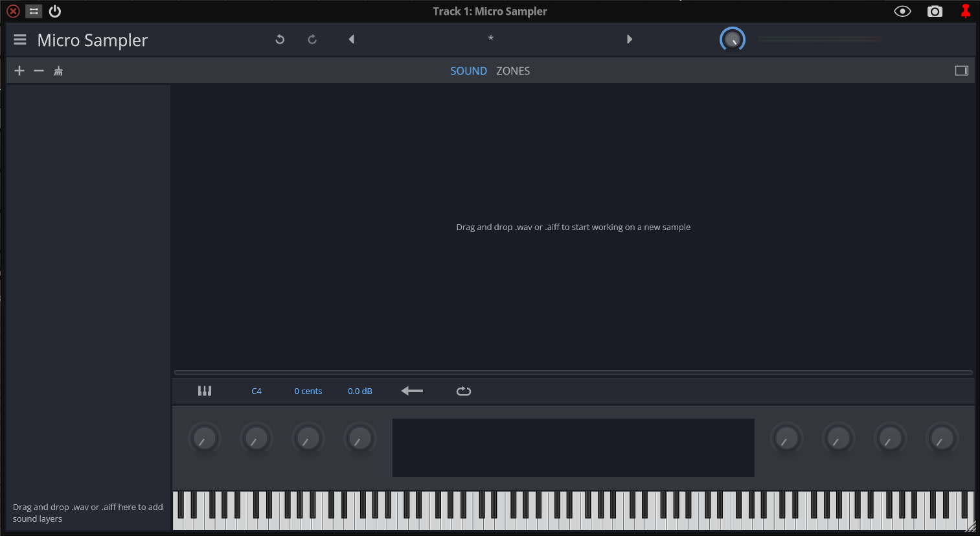Image resolution: width=980 pixels, height=536 pixels.
Task: Switch to the ZONES tab
Action: (x=513, y=71)
